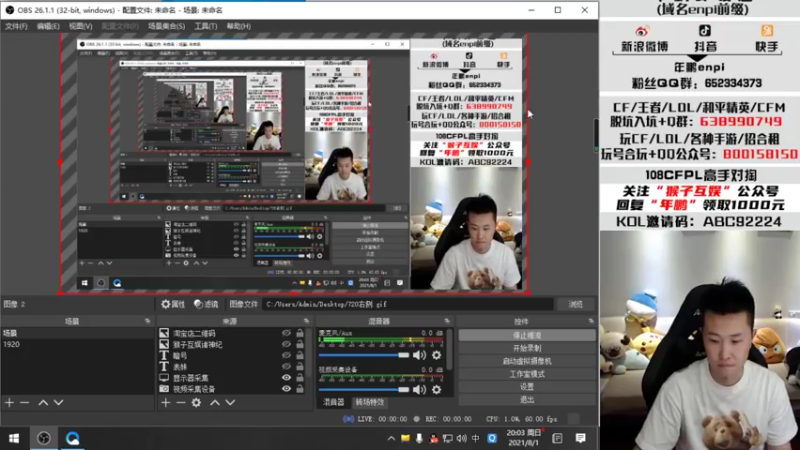
Task: Click the 浏览 browse button
Action: click(576, 304)
